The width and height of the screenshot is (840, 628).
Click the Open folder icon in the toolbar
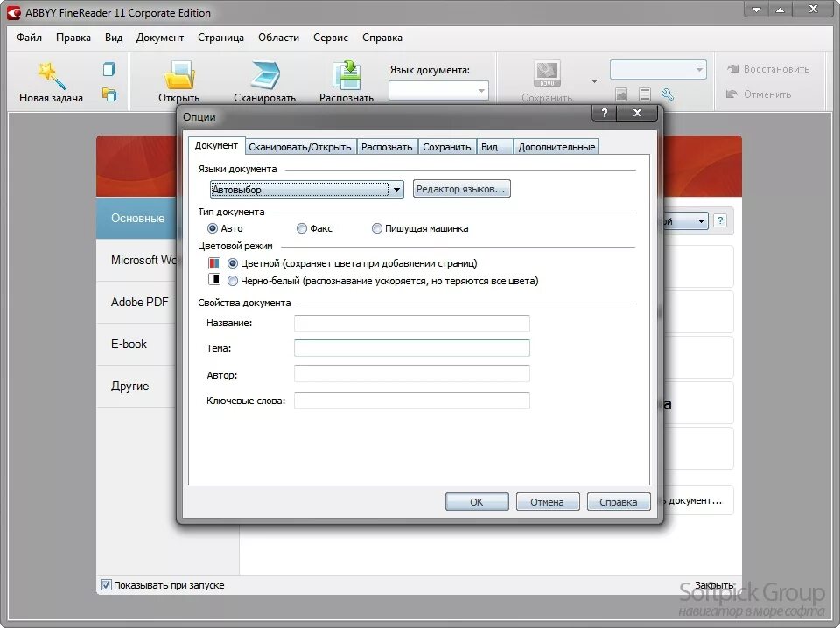pyautogui.click(x=178, y=75)
